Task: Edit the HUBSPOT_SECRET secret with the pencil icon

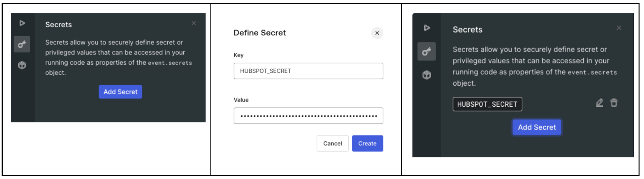Action: click(x=600, y=103)
